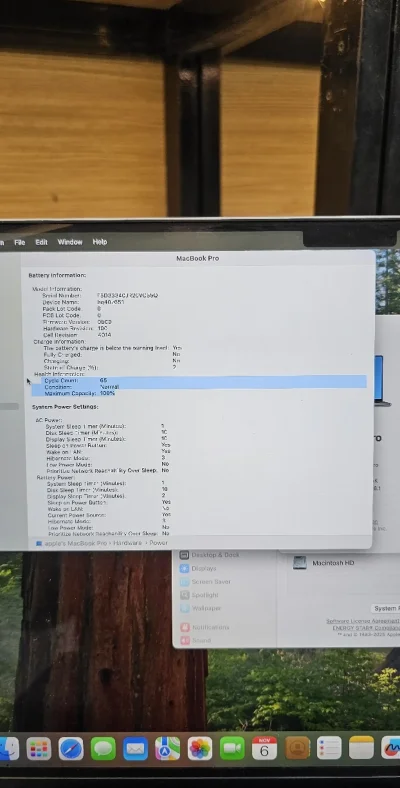Viewport: 400px width, 788px height.
Task: Click the System Report button
Action: click(x=385, y=609)
